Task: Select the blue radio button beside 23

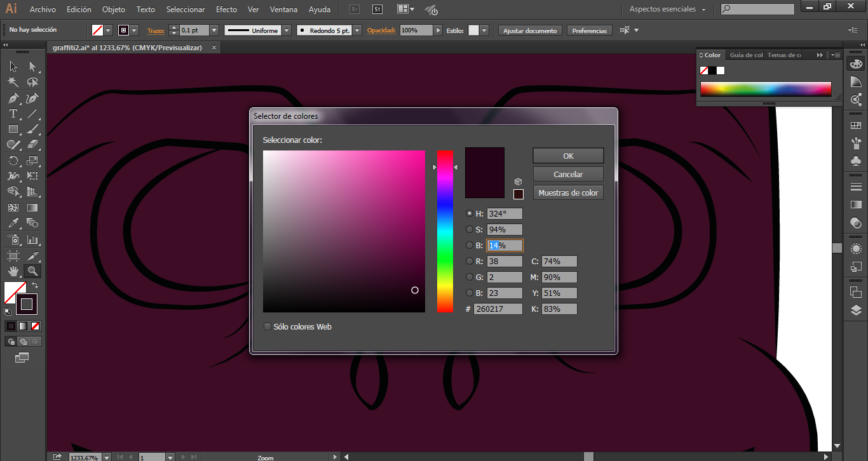Action: 470,293
